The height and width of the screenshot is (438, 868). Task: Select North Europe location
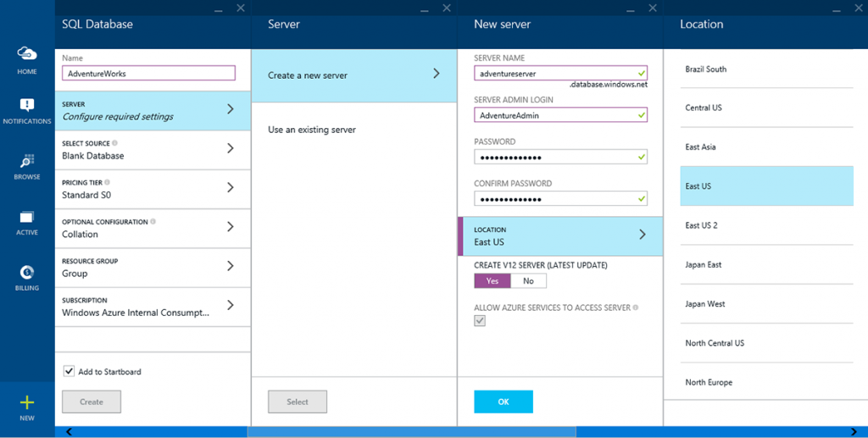pyautogui.click(x=766, y=382)
